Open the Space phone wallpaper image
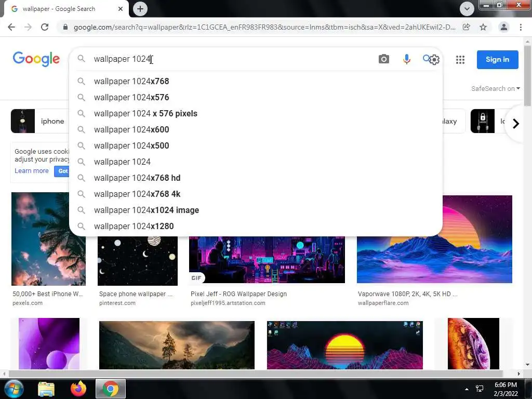 point(137,261)
